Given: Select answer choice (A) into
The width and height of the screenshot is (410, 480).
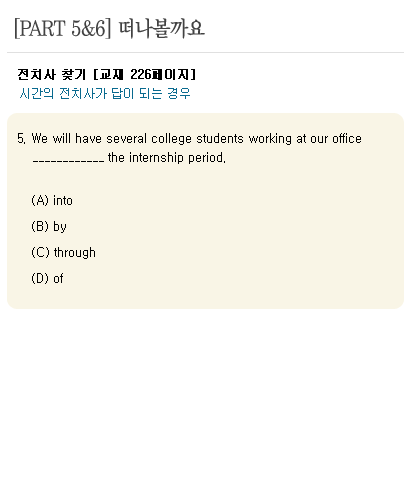Looking at the screenshot, I should [x=52, y=200].
